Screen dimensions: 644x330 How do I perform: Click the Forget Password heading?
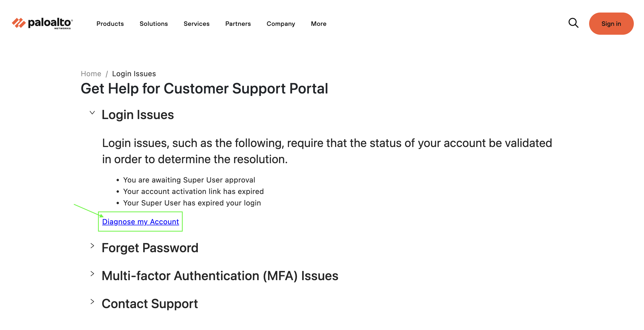150,248
